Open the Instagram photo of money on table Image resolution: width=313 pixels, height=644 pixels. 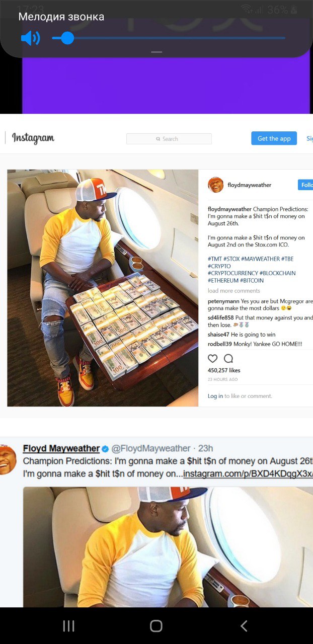tap(103, 288)
